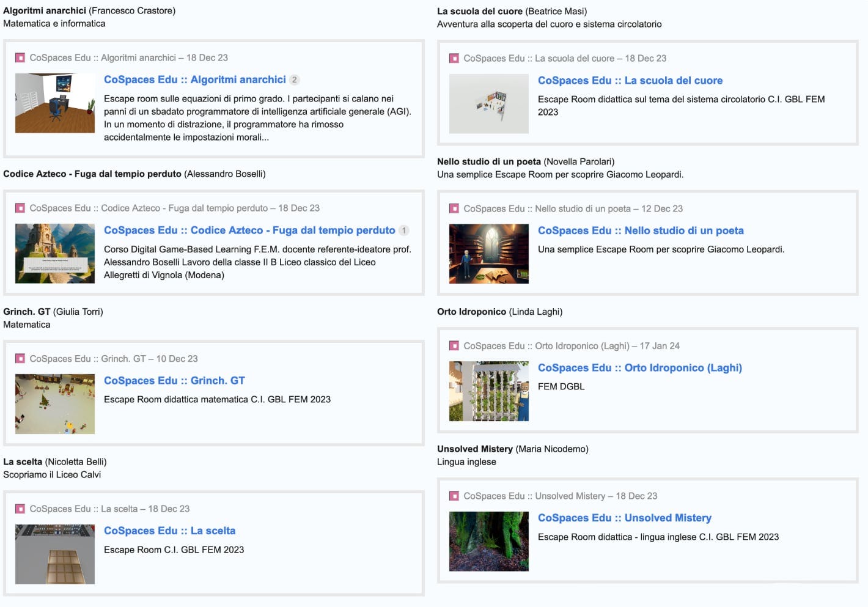Click the heading 'Codice Azteco - Fuga dal tempio perduto (Alessandro Boselli)'
This screenshot has height=607, width=868.
134,174
